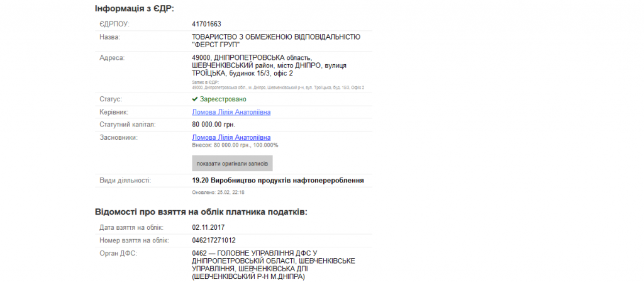644x282 pixels.
Task: Click the small Запис в ЄДР address note
Action: (x=277, y=85)
